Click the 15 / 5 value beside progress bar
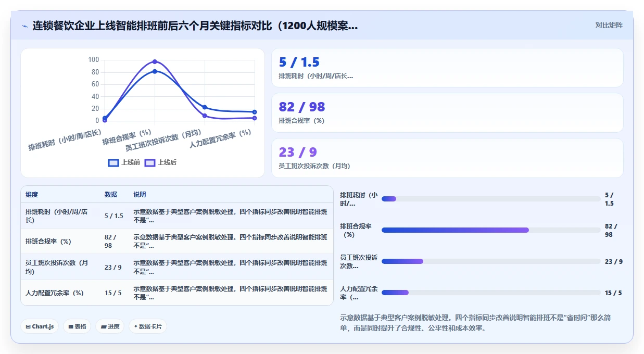This screenshot has width=644, height=354. pyautogui.click(x=613, y=293)
